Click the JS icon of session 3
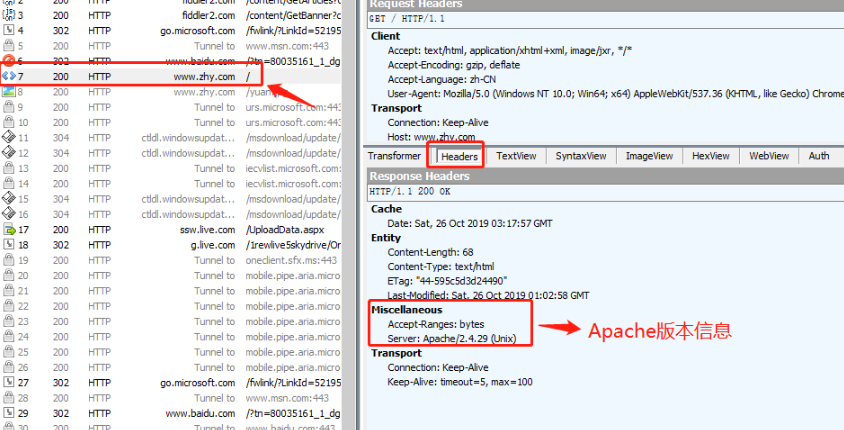The height and width of the screenshot is (430, 844). tap(9, 16)
